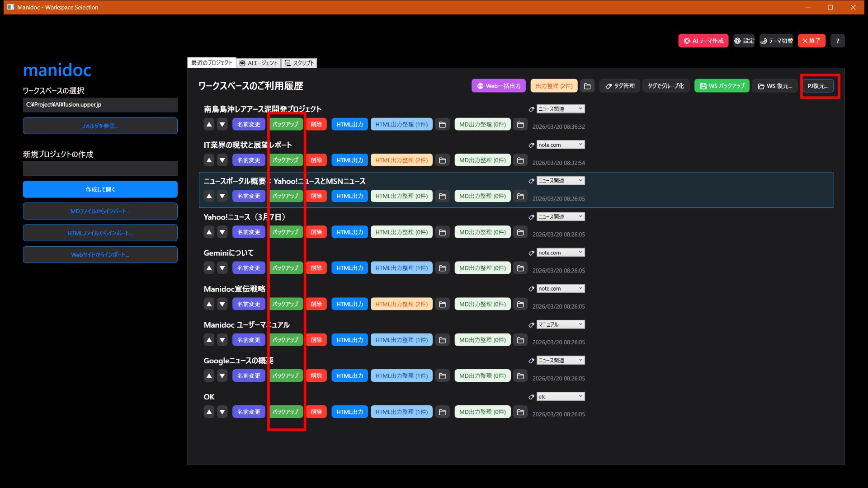868x488 pixels.
Task: Switch to the スクリプト tab
Action: (300, 63)
